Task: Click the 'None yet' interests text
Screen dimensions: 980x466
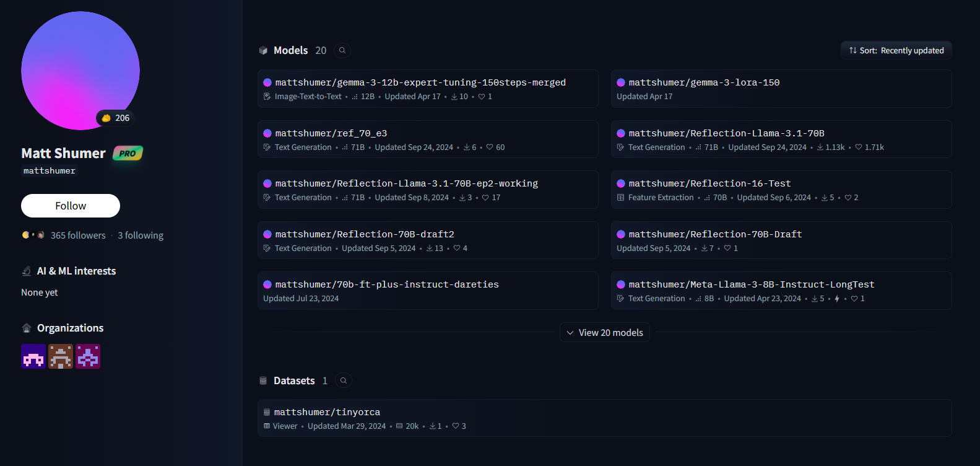Action: [x=40, y=292]
